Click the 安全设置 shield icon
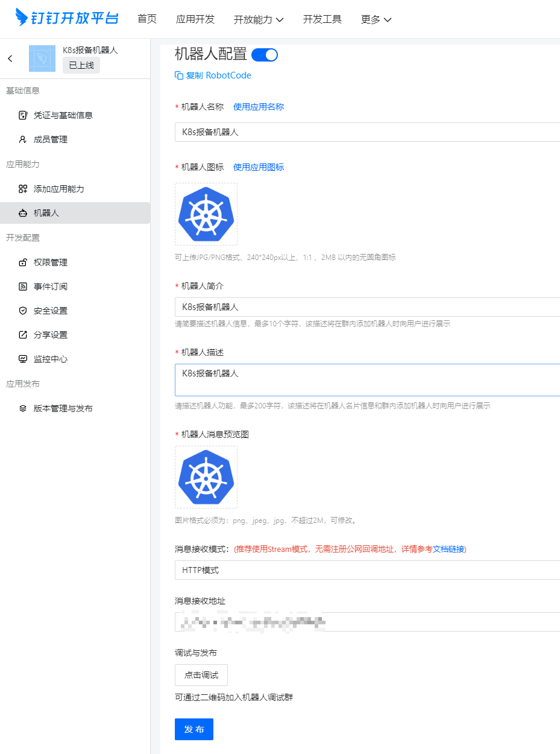The width and height of the screenshot is (560, 754). pos(23,311)
